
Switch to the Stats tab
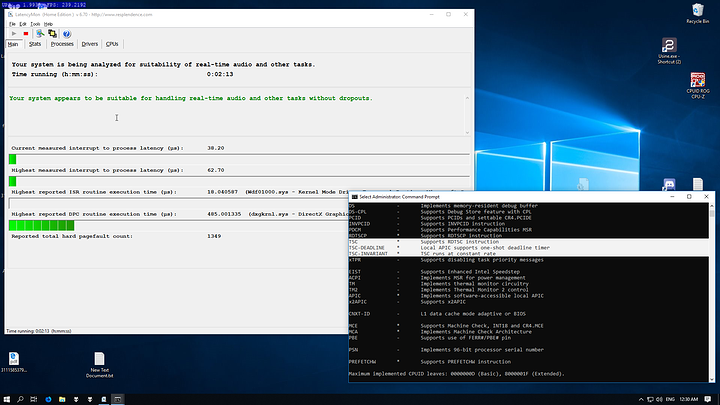[x=35, y=44]
